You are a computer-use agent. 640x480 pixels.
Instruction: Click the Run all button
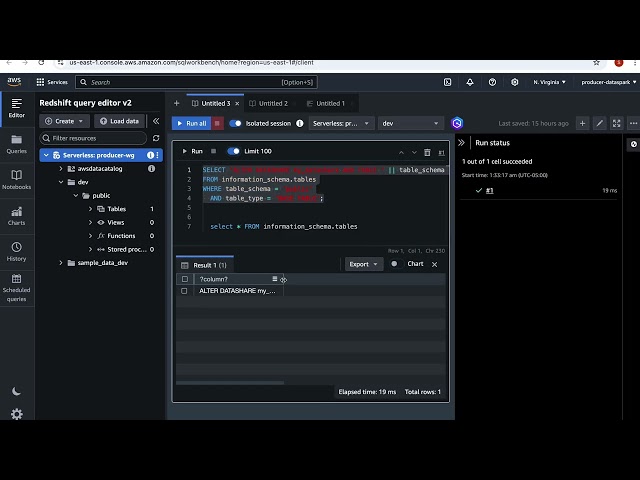191,123
